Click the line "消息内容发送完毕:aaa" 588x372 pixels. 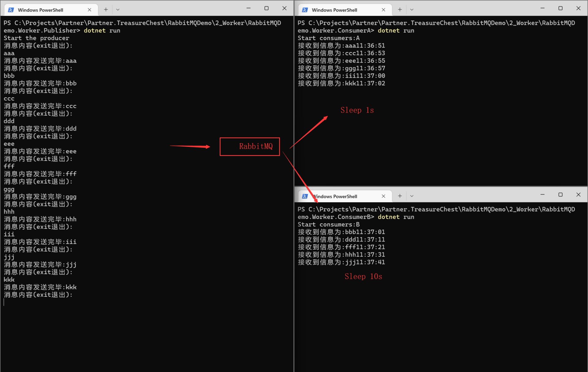(40, 61)
